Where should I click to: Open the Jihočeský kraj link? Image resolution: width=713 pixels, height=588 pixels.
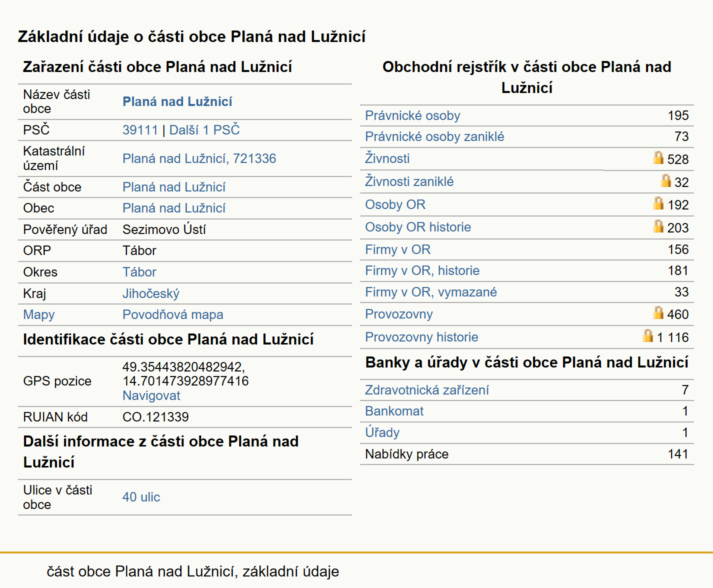click(151, 293)
